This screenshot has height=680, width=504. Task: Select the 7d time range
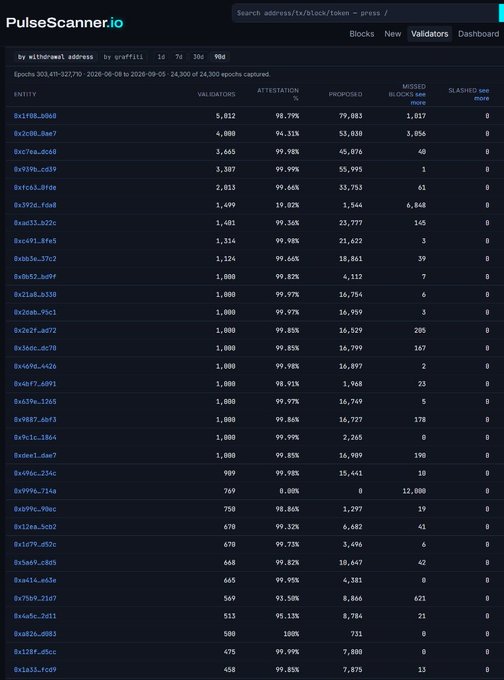179,57
